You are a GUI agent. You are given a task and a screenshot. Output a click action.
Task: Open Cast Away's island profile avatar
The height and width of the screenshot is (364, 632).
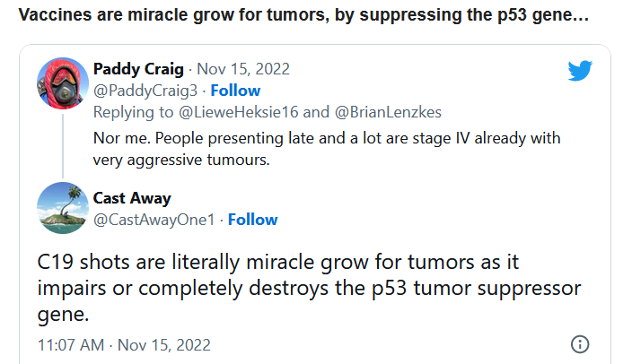pyautogui.click(x=62, y=207)
